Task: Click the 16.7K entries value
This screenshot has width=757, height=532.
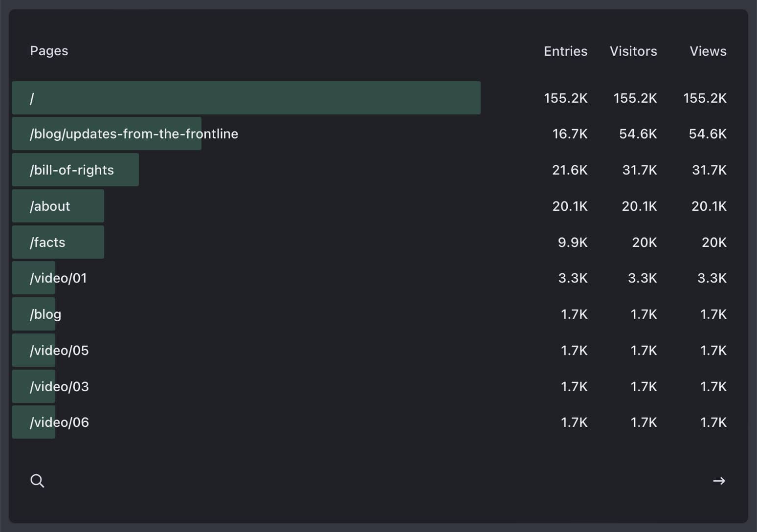Action: (570, 134)
